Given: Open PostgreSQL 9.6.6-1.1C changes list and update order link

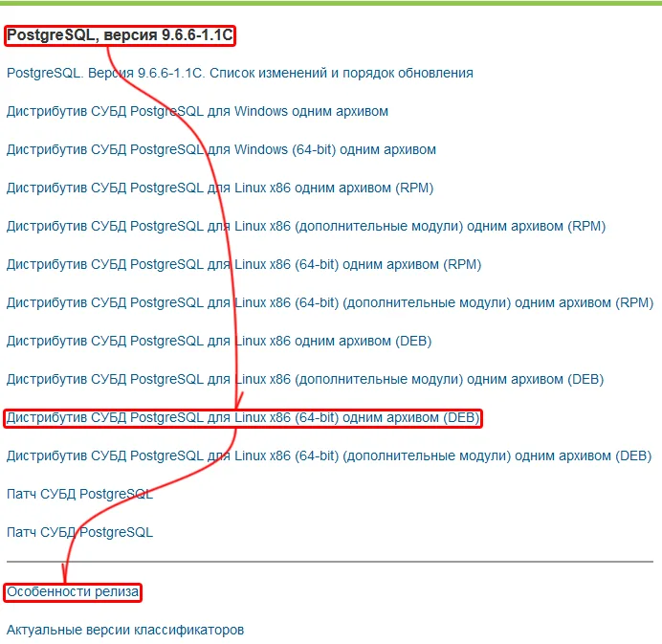Looking at the screenshot, I should coord(240,73).
